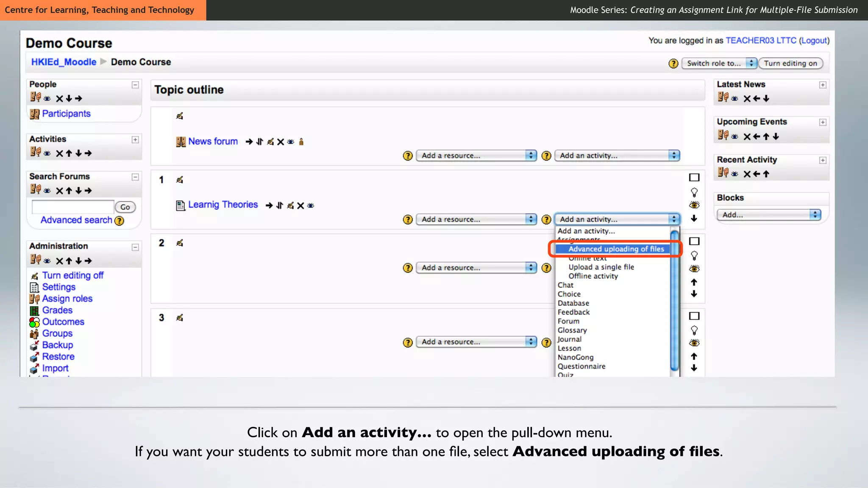Choose Glossary from activity list
Image resolution: width=868 pixels, height=488 pixels.
(572, 330)
